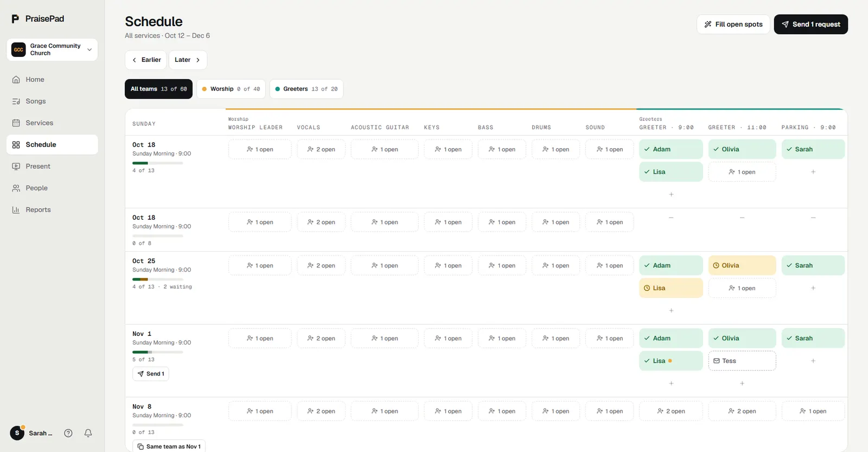The width and height of the screenshot is (868, 452).
Task: Open Tess invited slot on Nov 1
Action: click(x=742, y=361)
